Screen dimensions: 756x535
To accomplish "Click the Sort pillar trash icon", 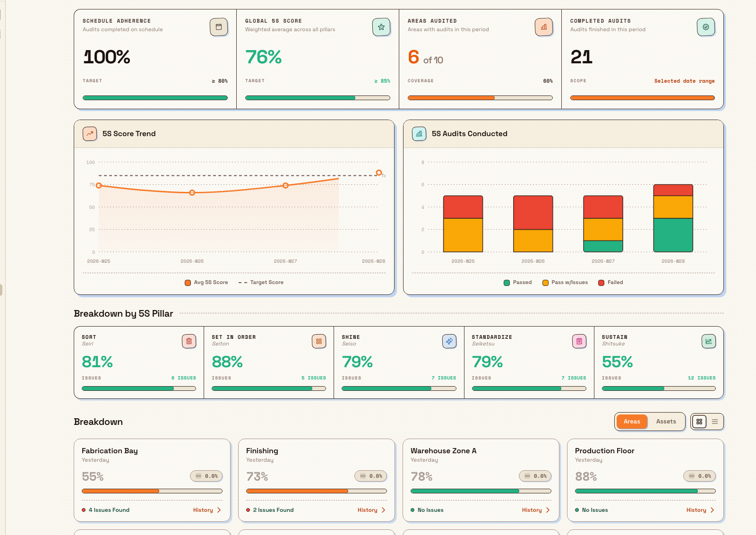I will pyautogui.click(x=189, y=341).
